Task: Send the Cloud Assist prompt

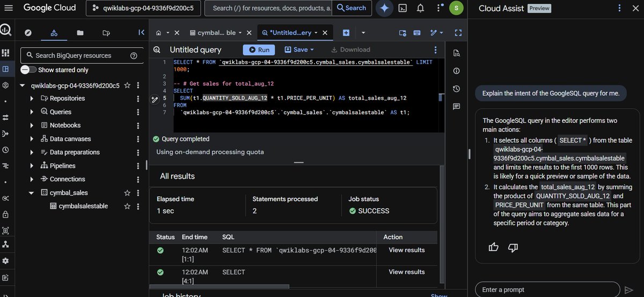Action: (629, 289)
